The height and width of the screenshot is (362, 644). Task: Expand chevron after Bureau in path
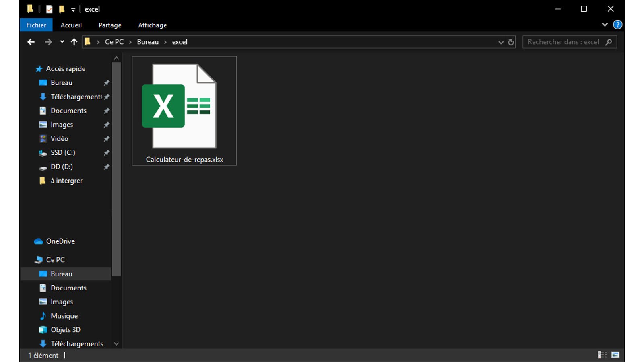point(165,42)
